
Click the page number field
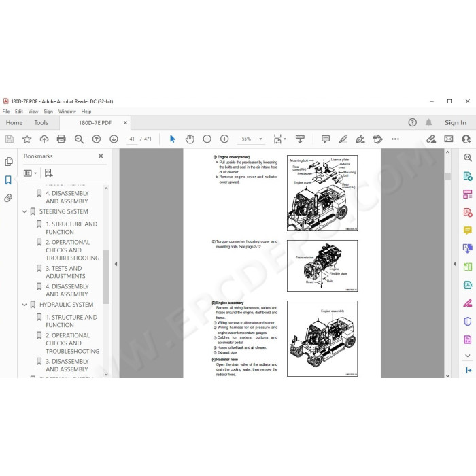pyautogui.click(x=132, y=139)
